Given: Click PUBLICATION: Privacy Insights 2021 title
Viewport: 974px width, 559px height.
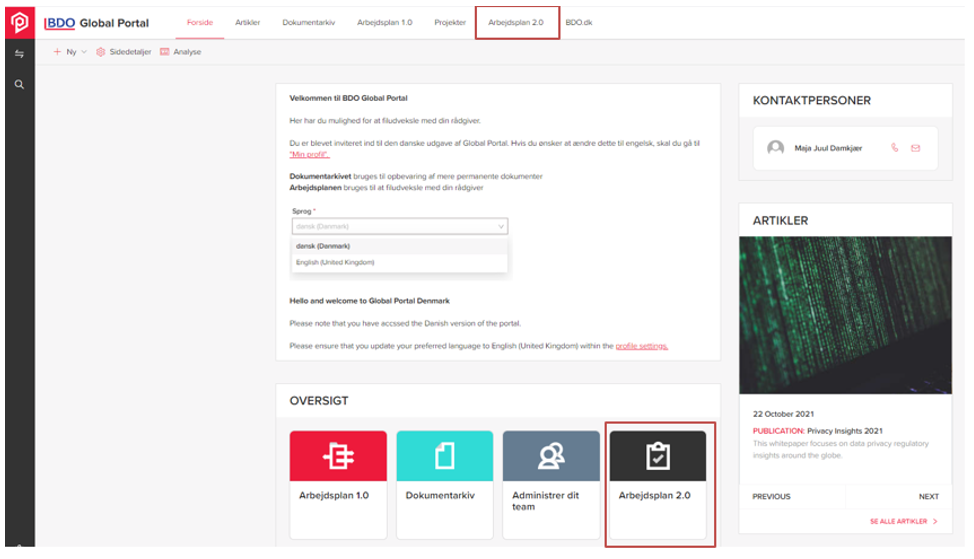Looking at the screenshot, I should pos(817,430).
